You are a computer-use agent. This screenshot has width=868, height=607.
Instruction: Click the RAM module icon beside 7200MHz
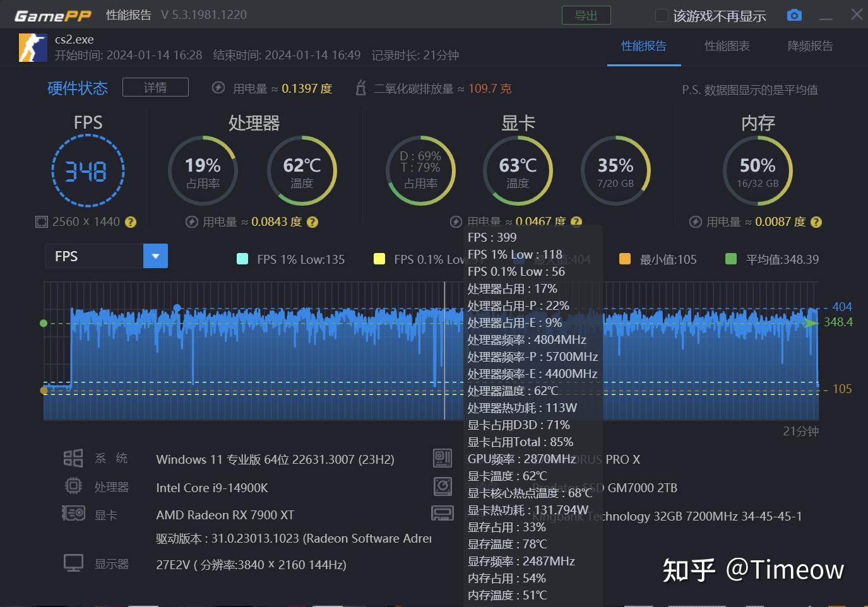[x=443, y=513]
